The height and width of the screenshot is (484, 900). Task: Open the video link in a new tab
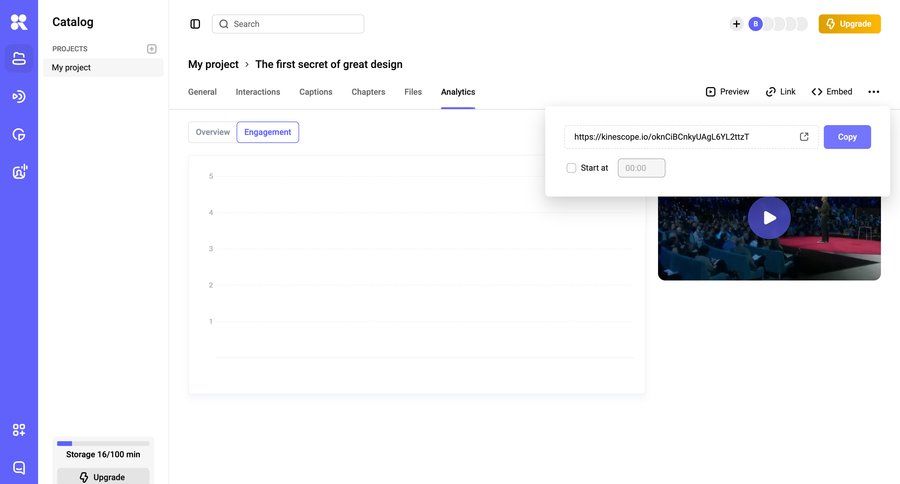[x=804, y=137]
